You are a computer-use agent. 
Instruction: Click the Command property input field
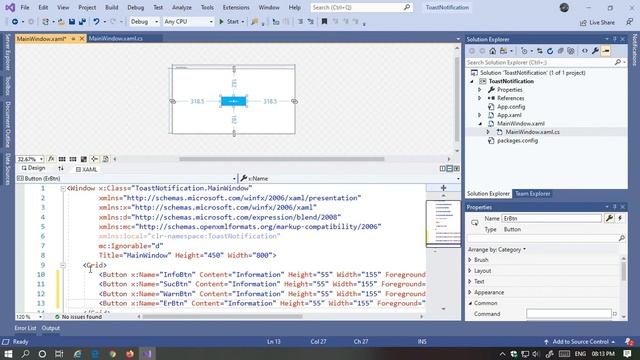569,314
